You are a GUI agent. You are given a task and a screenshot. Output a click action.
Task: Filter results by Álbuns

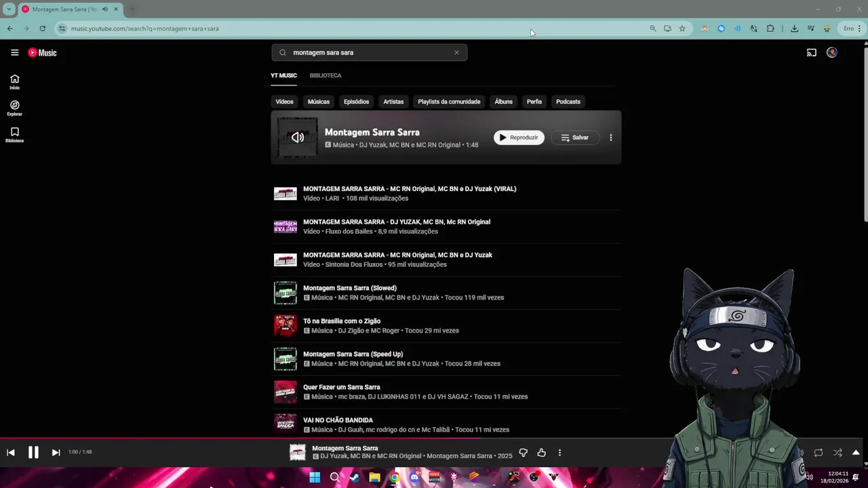pyautogui.click(x=503, y=102)
